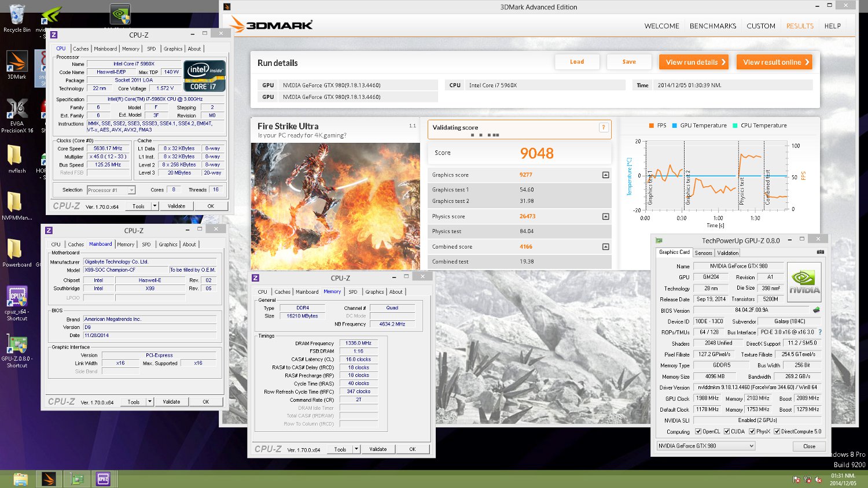Open File Explorer from the taskbar
This screenshot has height=488, width=868.
21,479
